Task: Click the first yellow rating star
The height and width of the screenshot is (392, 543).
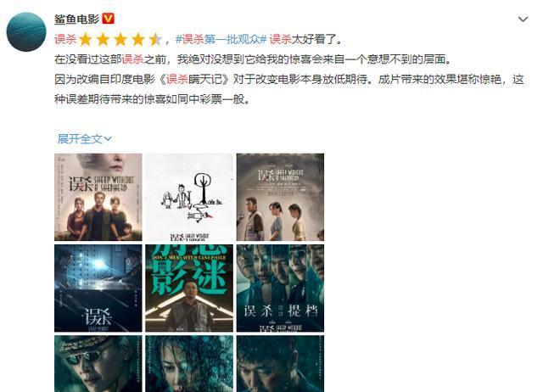Action: (85, 40)
